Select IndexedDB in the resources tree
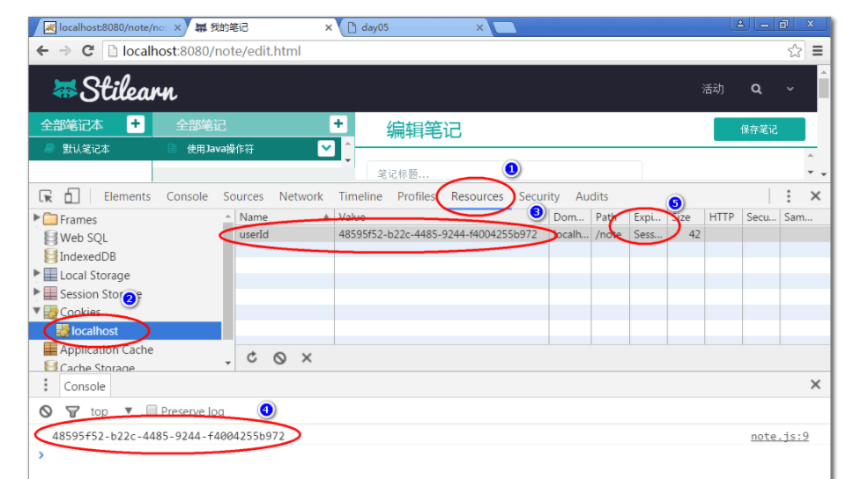Viewport: 868px width, 479px height. 87,256
